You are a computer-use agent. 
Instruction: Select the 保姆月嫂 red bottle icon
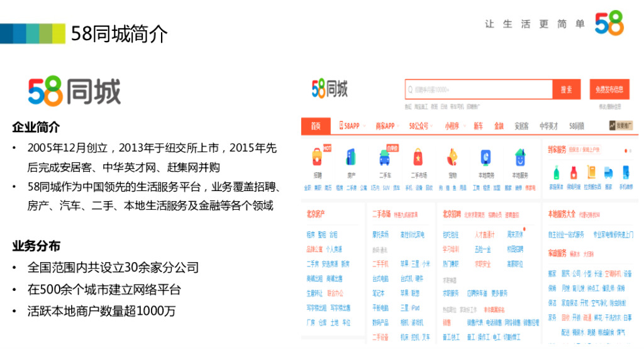click(x=574, y=172)
